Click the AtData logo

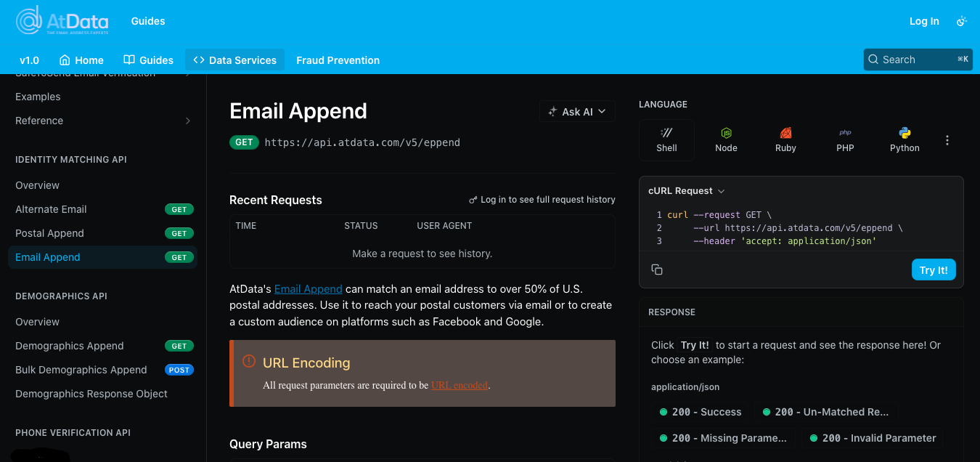62,21
